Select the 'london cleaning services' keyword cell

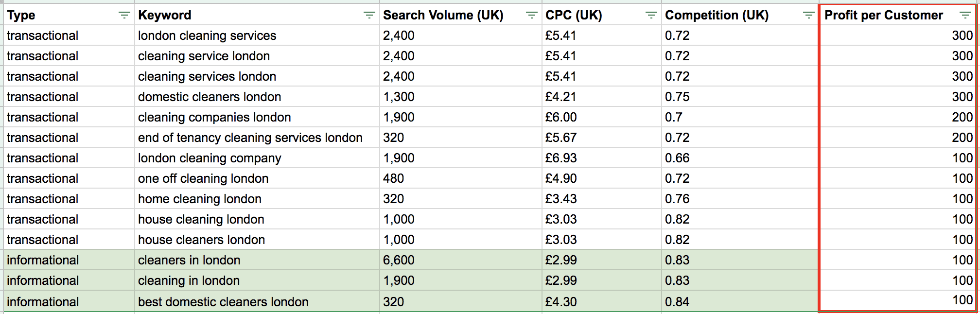(207, 36)
